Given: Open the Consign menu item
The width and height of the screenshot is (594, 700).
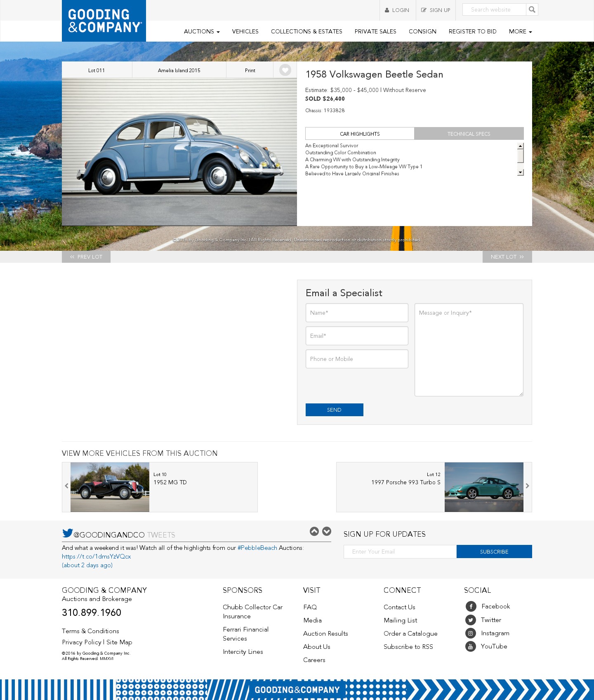Looking at the screenshot, I should pos(422,31).
